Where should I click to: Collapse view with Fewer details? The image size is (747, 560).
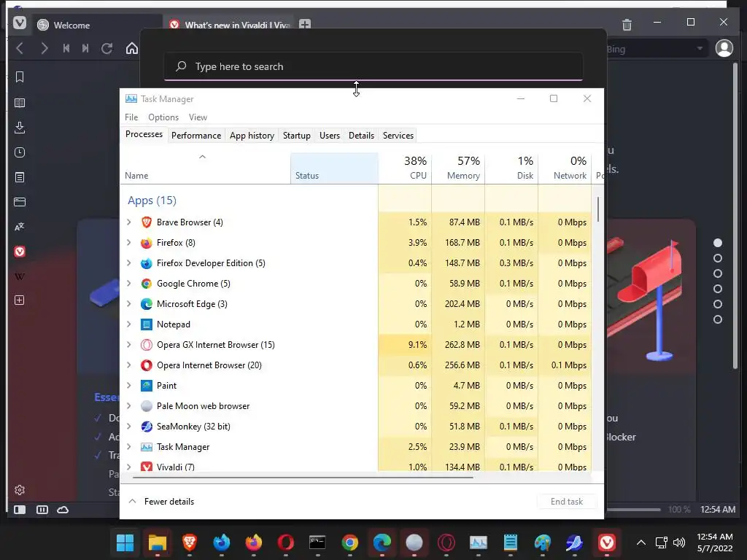[161, 502]
